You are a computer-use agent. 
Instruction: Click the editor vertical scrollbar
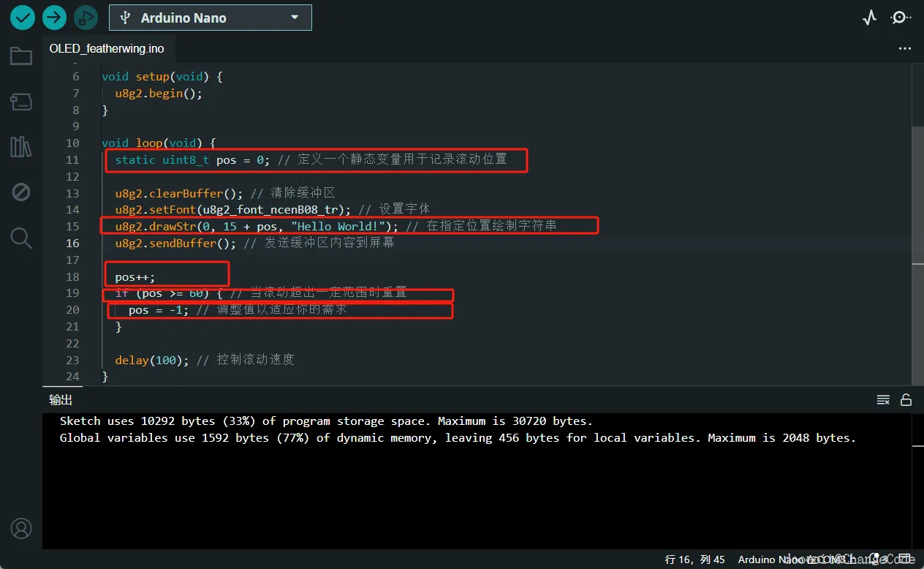click(x=917, y=195)
